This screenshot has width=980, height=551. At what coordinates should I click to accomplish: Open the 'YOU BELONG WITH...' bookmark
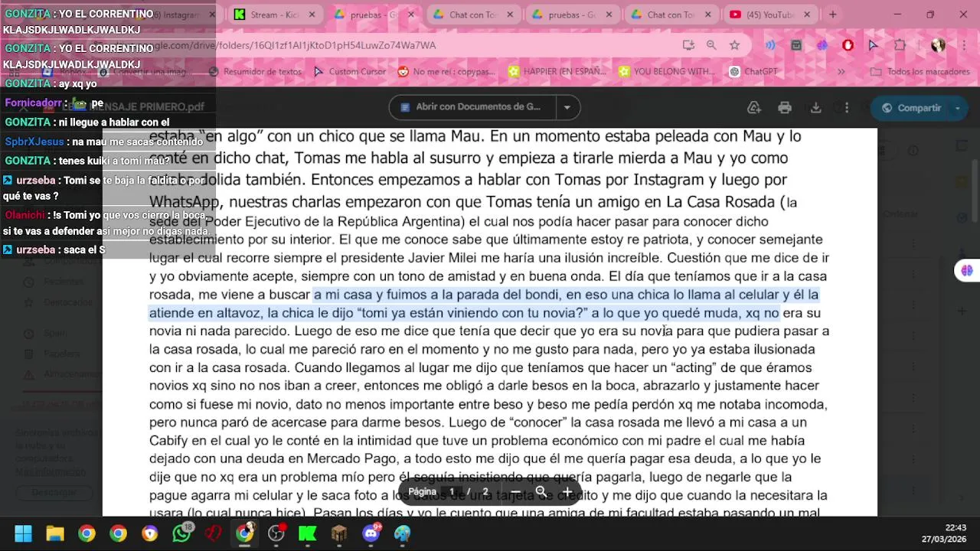(666, 71)
